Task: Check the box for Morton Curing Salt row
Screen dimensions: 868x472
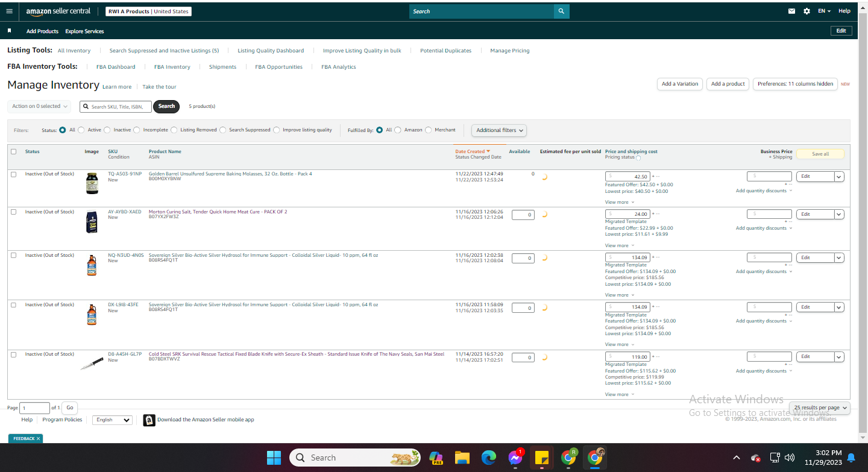Action: (14, 212)
